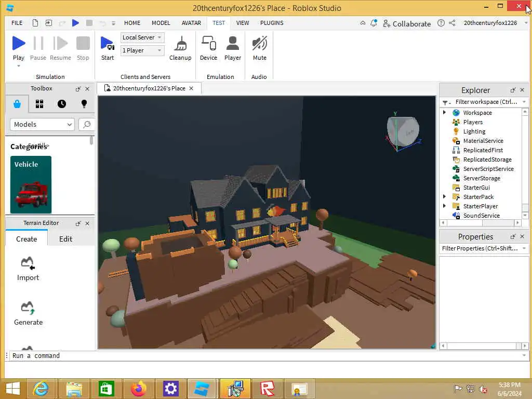Click the quick access blue Play icon
532x399 pixels.
click(76, 23)
